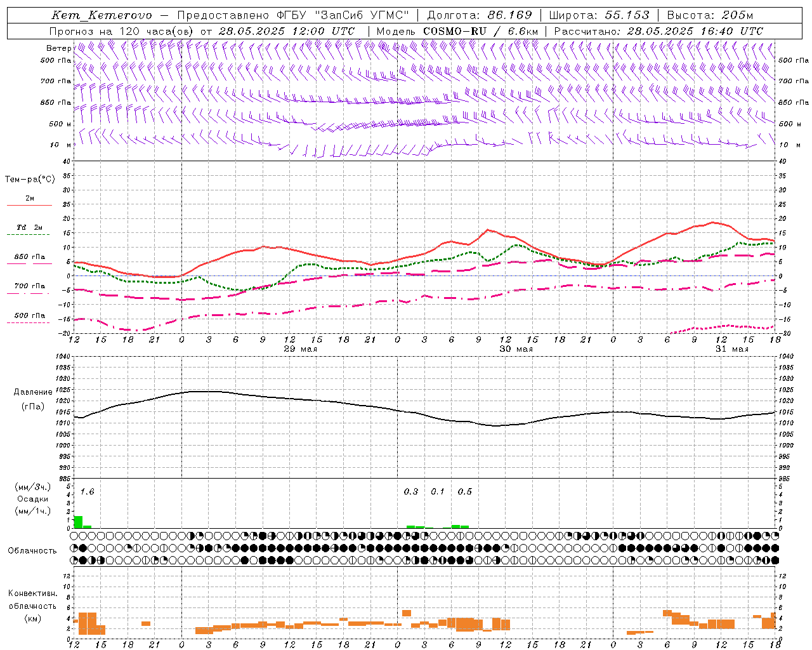Click the Рассчитано: 28.05.2025 16:40 UTC timestamp
812x650 pixels.
[658, 31]
